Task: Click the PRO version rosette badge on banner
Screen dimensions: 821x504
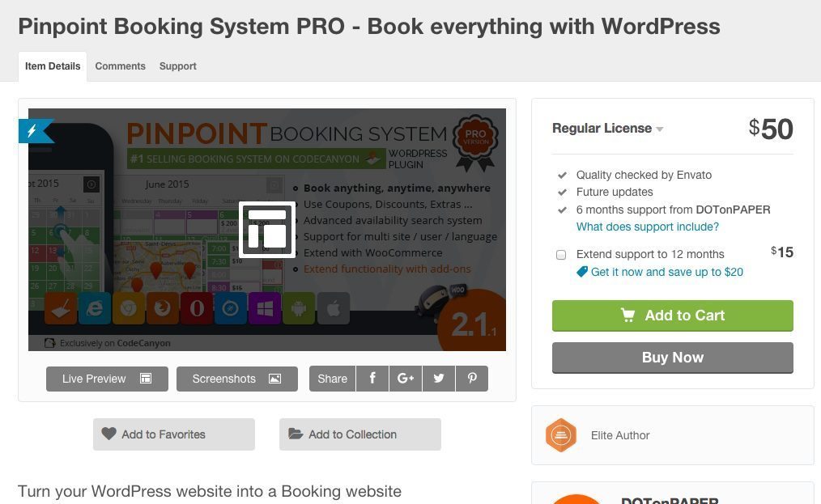Action: click(x=475, y=143)
